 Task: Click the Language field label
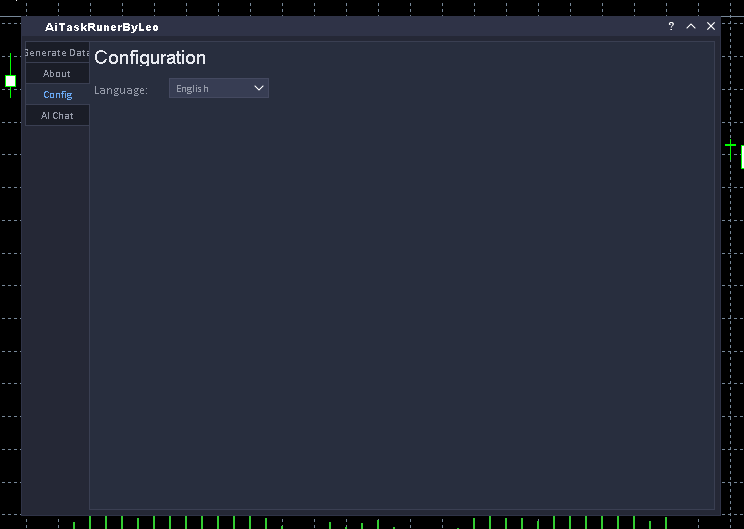pos(121,90)
